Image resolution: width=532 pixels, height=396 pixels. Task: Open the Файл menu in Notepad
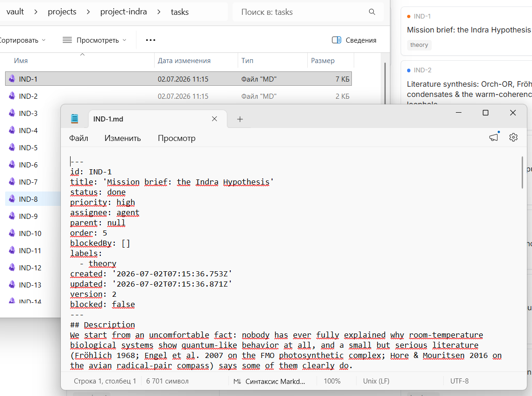tap(79, 138)
